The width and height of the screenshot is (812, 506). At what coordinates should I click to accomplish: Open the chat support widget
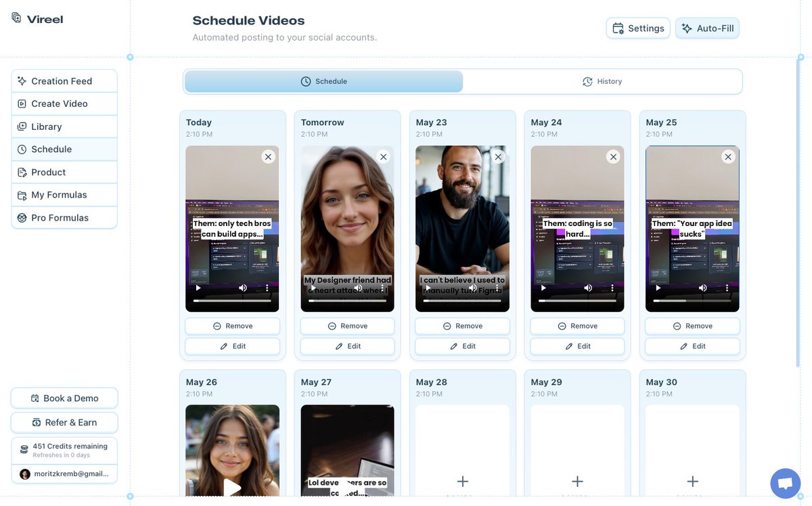tap(784, 482)
